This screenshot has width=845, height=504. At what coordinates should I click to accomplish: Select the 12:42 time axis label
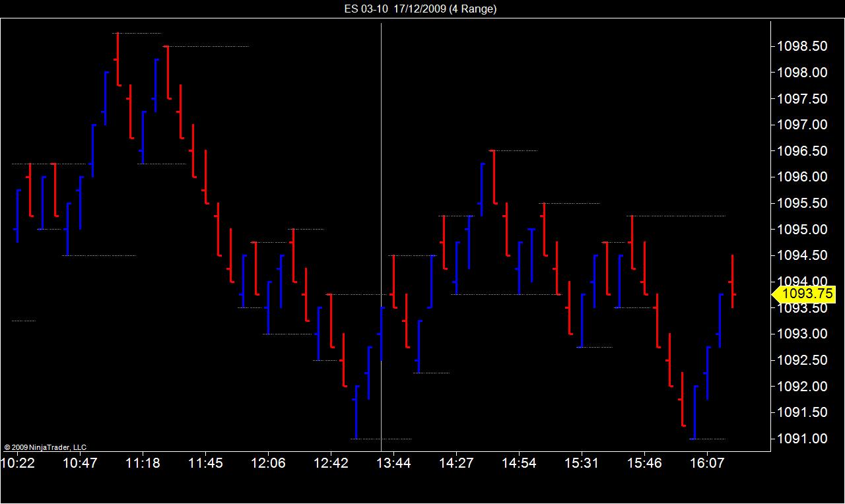[x=331, y=463]
